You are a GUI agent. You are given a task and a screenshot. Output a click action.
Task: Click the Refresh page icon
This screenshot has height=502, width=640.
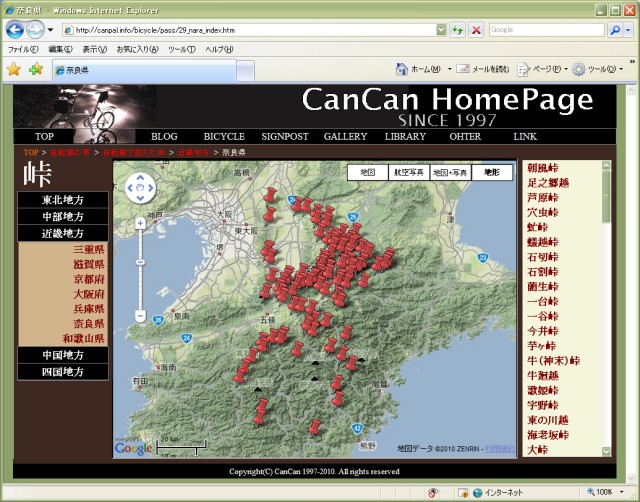[x=458, y=30]
